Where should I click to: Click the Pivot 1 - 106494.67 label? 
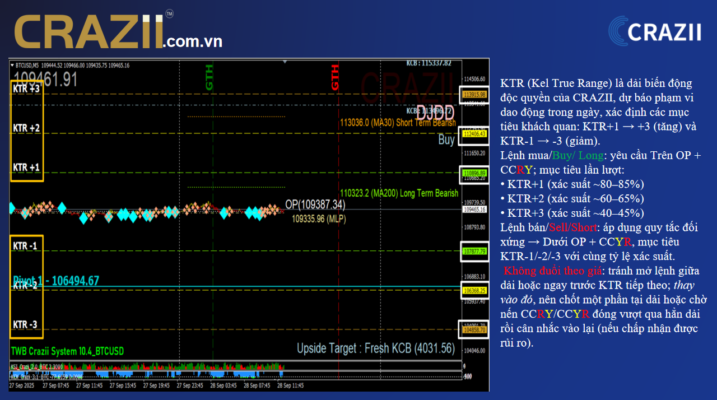pyautogui.click(x=56, y=280)
